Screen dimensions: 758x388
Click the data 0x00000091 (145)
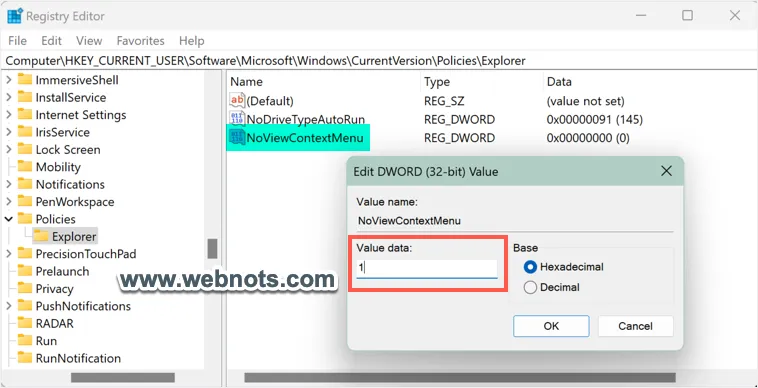tap(595, 119)
